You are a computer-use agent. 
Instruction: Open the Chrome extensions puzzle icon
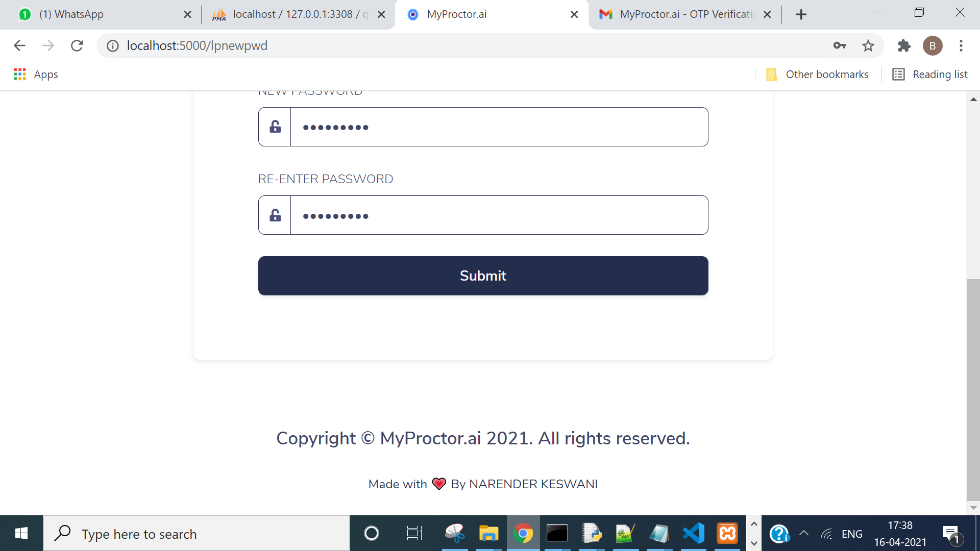[904, 46]
